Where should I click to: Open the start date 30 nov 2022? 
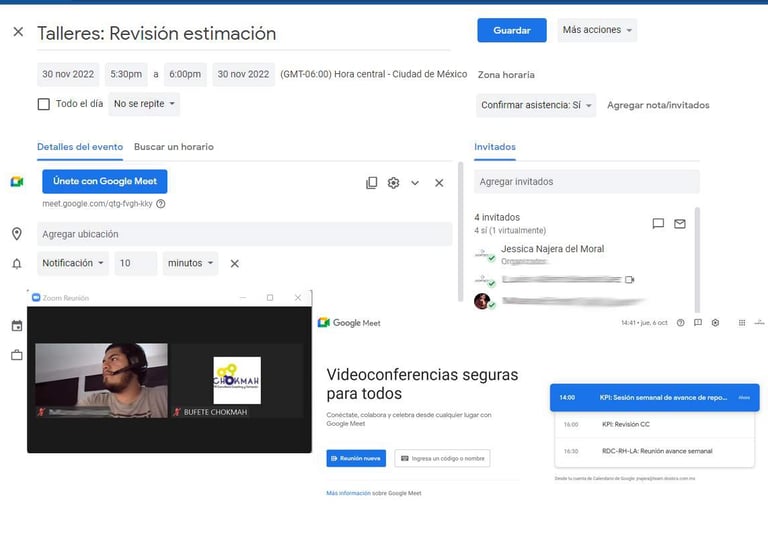(x=68, y=74)
